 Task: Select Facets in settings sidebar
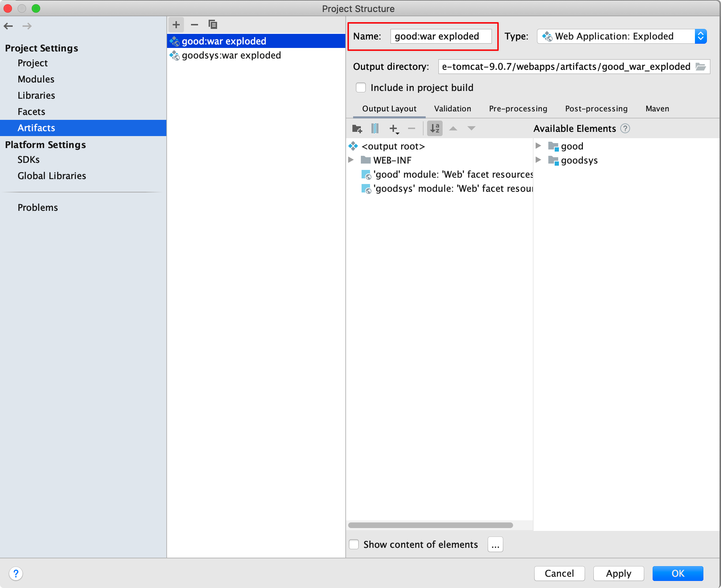(31, 112)
